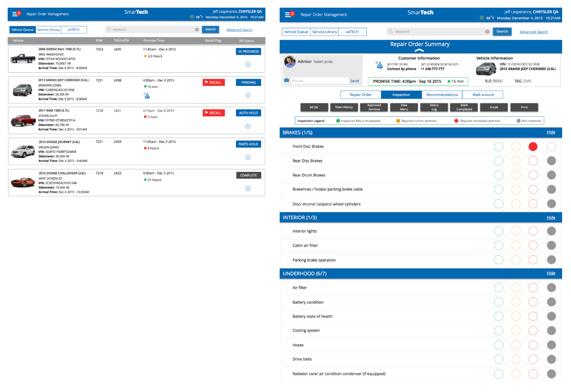The width and height of the screenshot is (571, 392).
Task: Set Rear Disc Brakes to requires further attention
Action: point(516,161)
